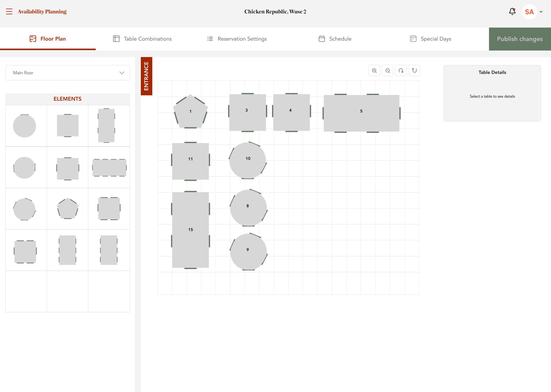Expand the account dropdown chevron
Screen dimensions: 551x392
[541, 12]
